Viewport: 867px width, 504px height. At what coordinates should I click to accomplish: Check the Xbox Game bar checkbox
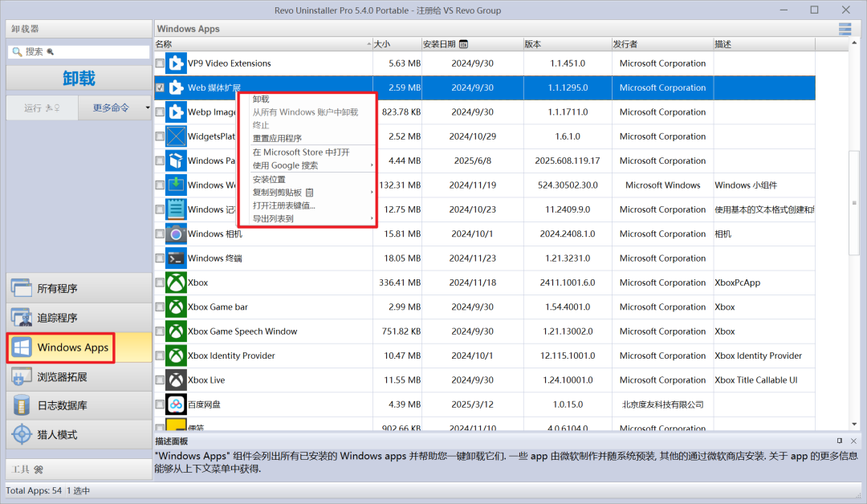160,307
